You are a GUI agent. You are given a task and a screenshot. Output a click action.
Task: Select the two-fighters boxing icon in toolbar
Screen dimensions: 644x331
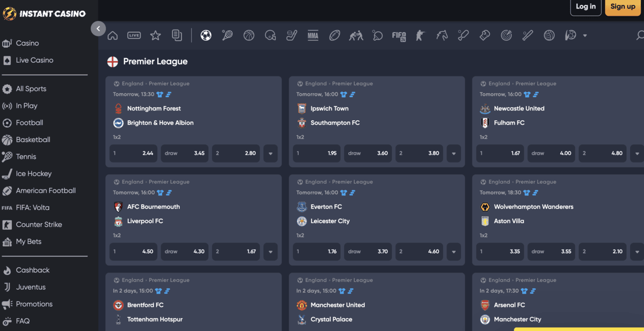(x=356, y=35)
